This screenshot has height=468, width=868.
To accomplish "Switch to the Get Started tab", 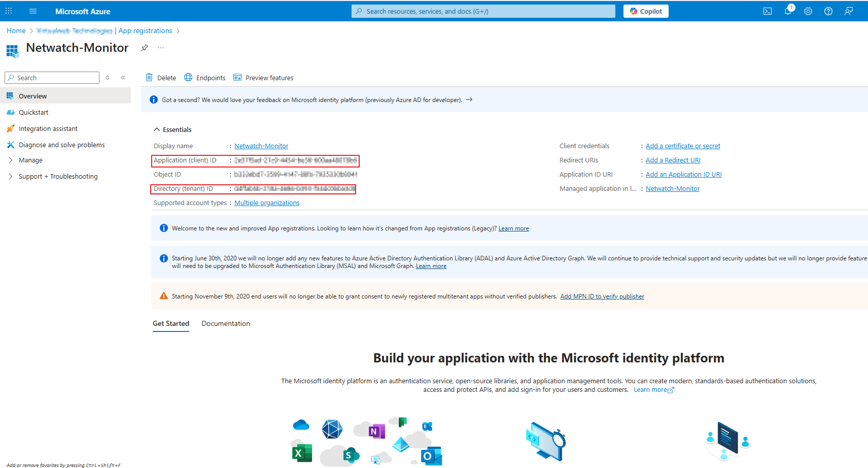I will pyautogui.click(x=171, y=323).
